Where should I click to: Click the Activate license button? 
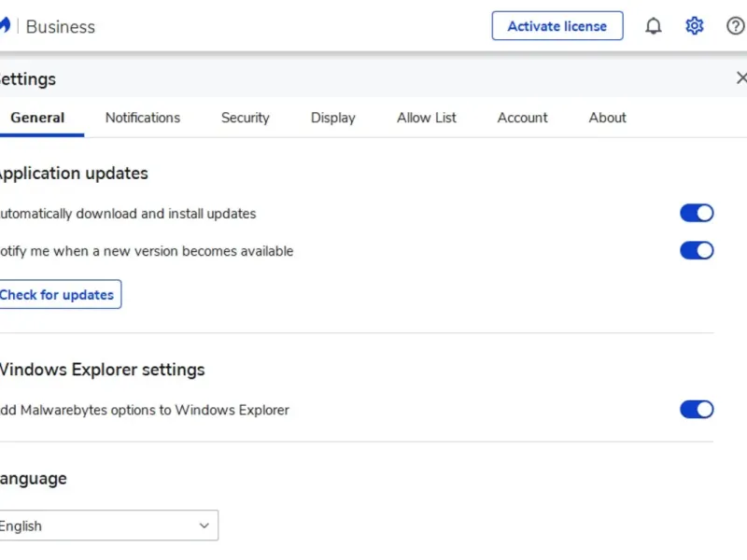click(x=557, y=26)
